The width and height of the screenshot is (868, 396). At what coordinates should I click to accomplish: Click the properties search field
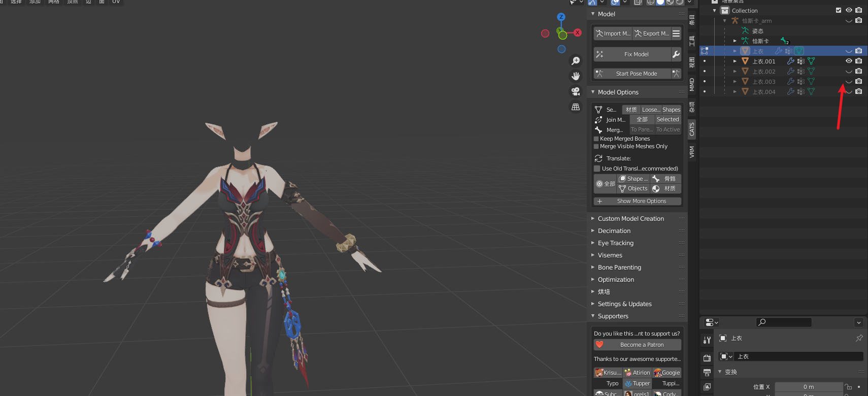click(x=784, y=322)
